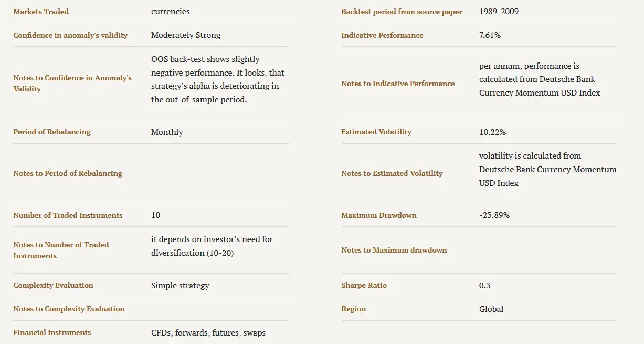
Task: Select the '1989-2009' backtest value
Action: coord(499,12)
